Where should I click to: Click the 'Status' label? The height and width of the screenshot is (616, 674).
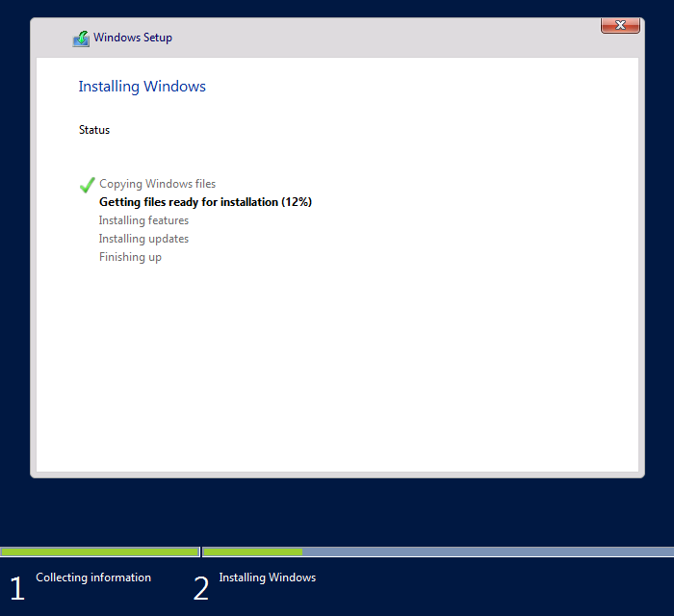point(94,130)
